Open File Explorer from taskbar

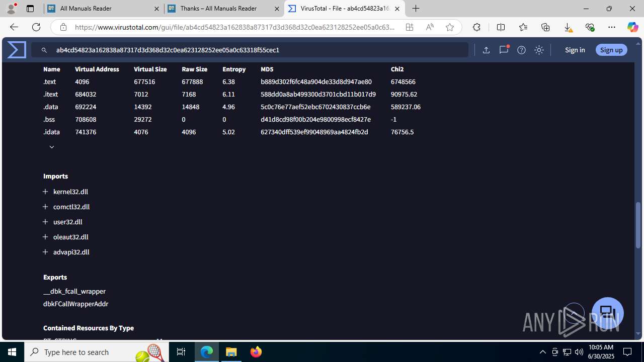point(231,352)
